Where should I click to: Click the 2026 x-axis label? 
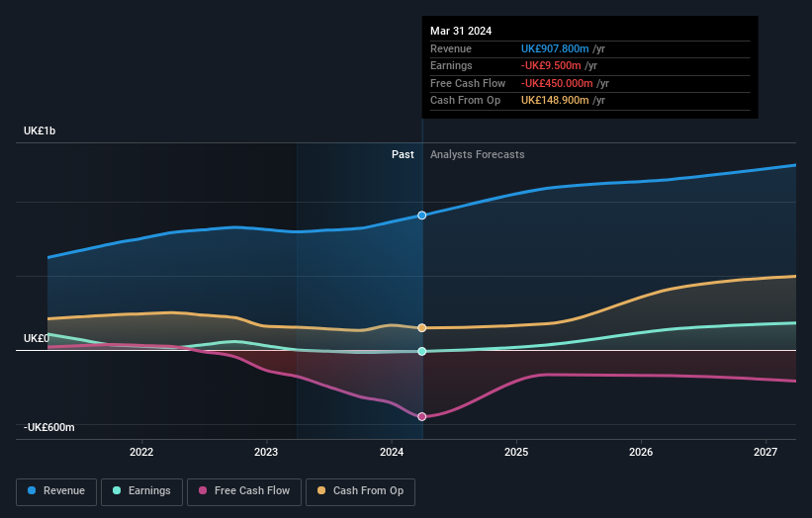pyautogui.click(x=641, y=452)
